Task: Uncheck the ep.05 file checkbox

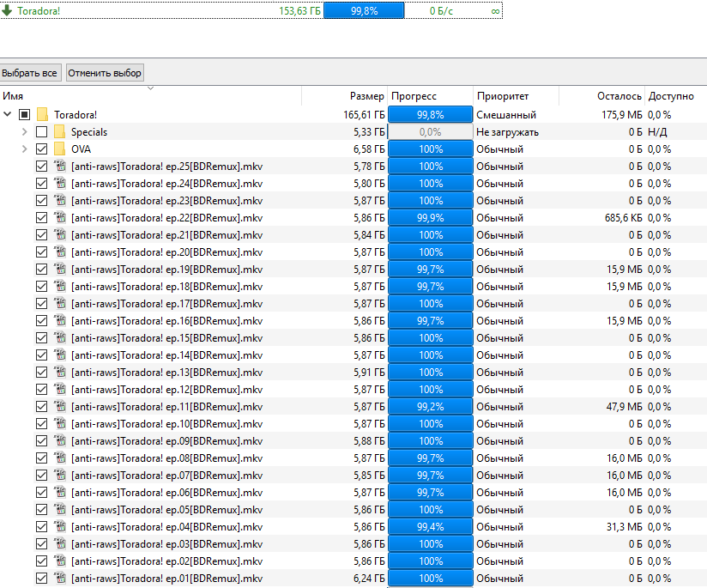Action: click(41, 510)
